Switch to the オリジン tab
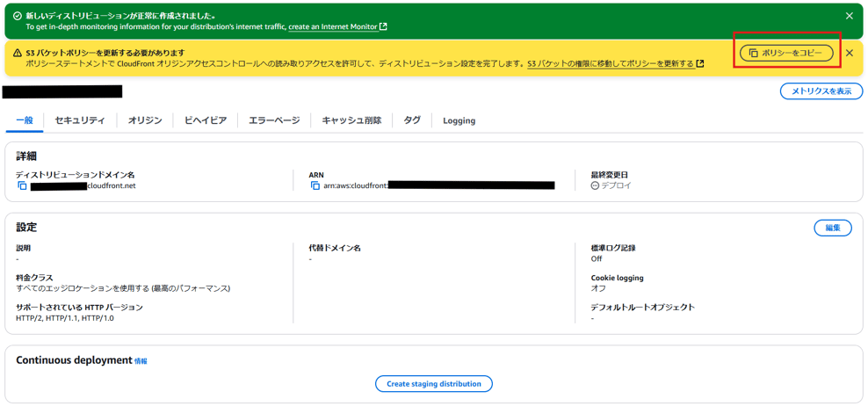The image size is (868, 406). tap(145, 120)
